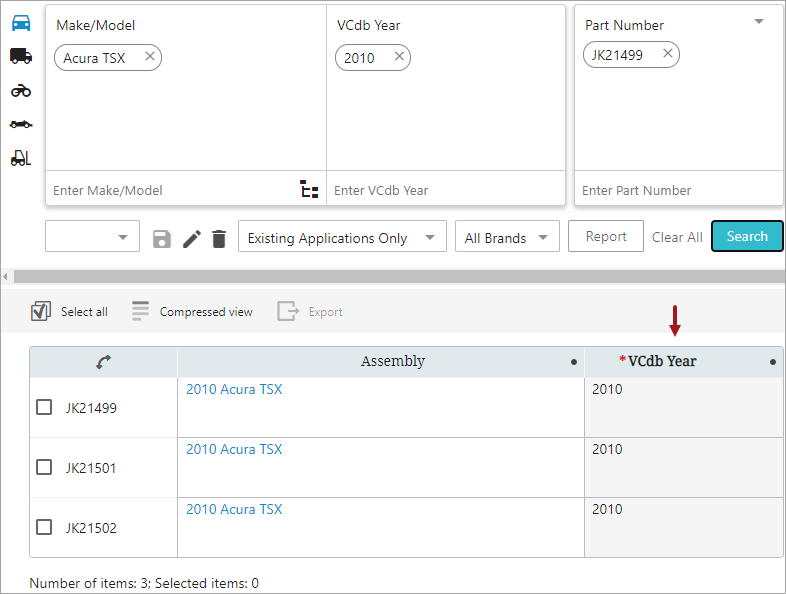Check the box for part JK21499

pyautogui.click(x=44, y=407)
